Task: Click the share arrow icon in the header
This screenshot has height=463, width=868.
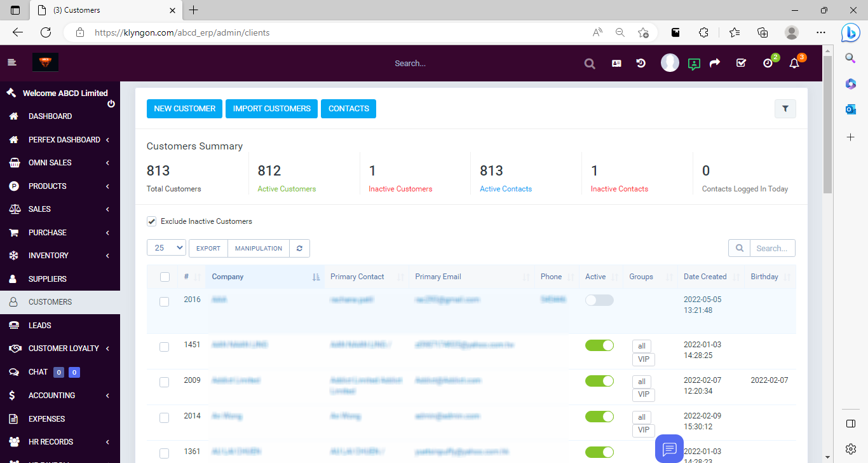Action: 715,63
